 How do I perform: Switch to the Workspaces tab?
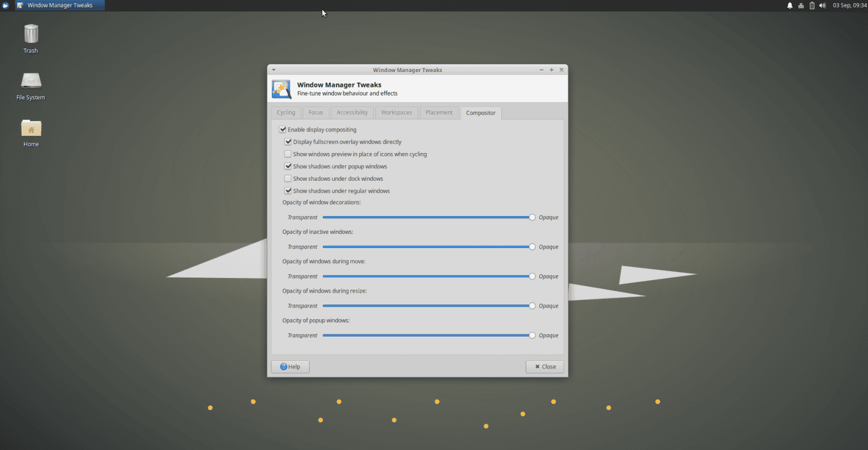tap(397, 112)
